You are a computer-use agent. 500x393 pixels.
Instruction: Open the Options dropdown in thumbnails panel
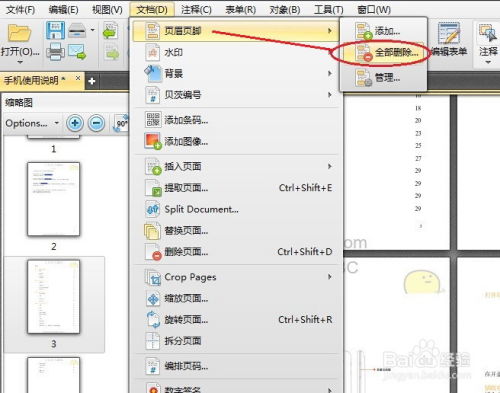[32, 123]
